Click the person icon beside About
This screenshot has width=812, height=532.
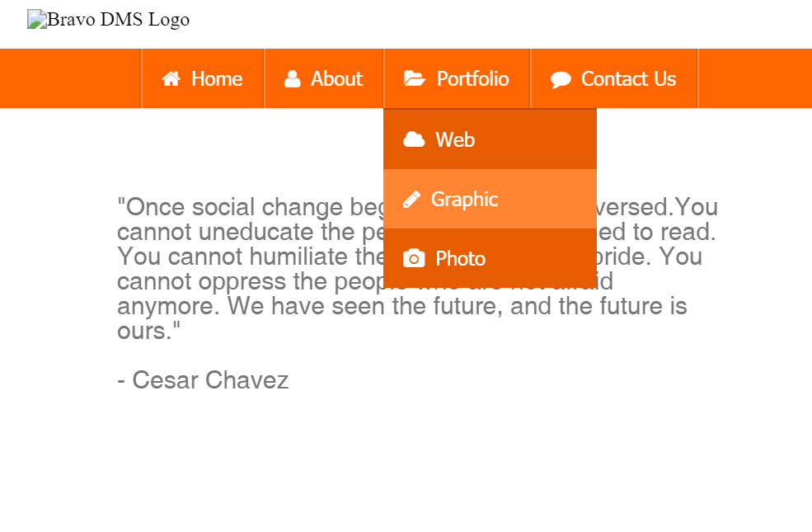tap(292, 79)
